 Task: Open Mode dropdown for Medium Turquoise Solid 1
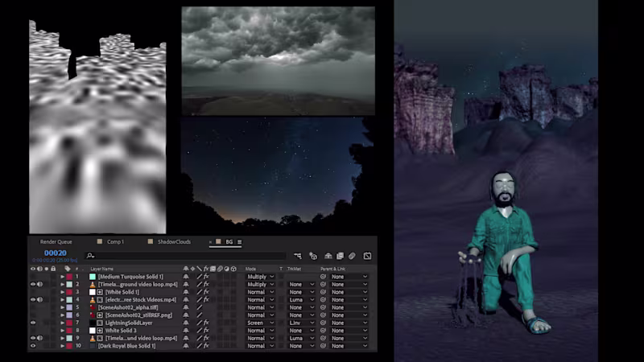pyautogui.click(x=260, y=277)
